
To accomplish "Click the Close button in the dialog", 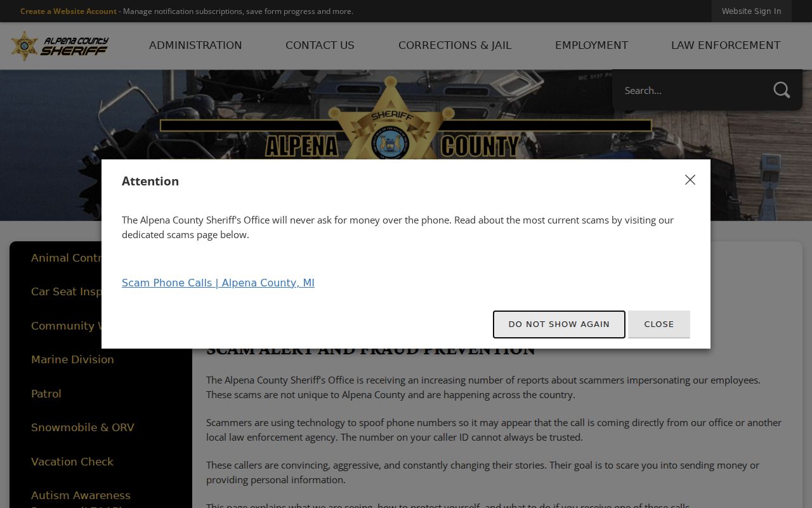I will pyautogui.click(x=659, y=324).
